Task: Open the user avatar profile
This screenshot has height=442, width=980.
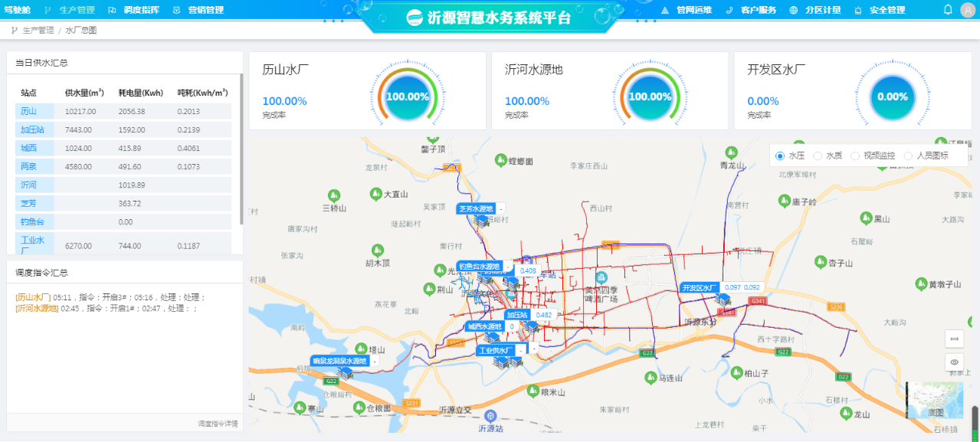Action: tap(967, 10)
